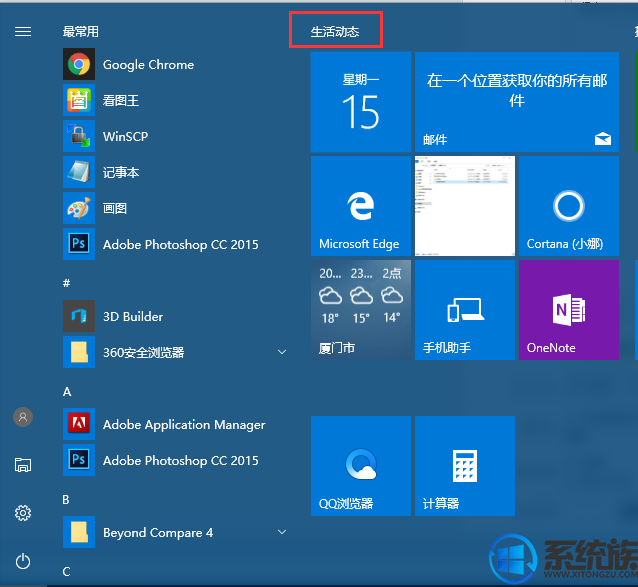This screenshot has width=638, height=587.
Task: Launch Adobe Application Manager
Action: coord(176,424)
